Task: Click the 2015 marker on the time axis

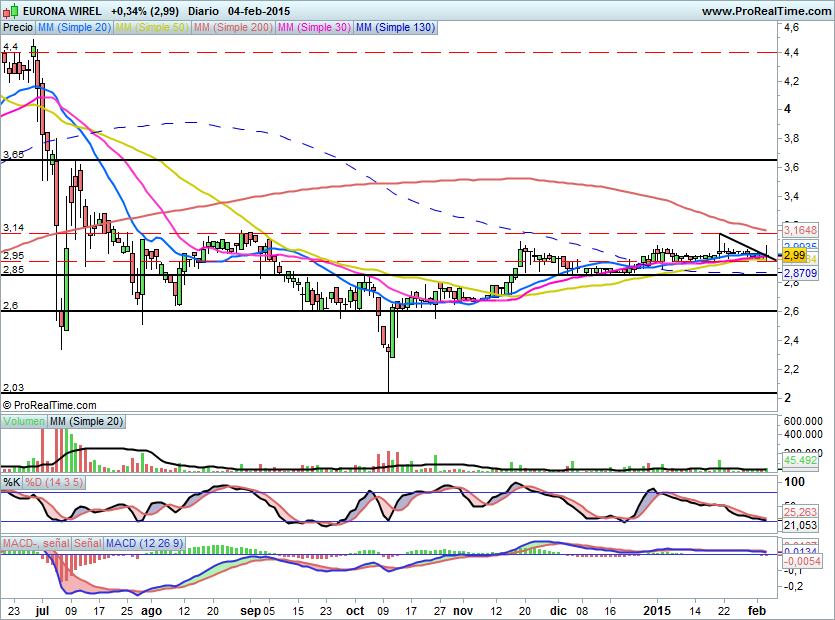Action: click(x=656, y=609)
